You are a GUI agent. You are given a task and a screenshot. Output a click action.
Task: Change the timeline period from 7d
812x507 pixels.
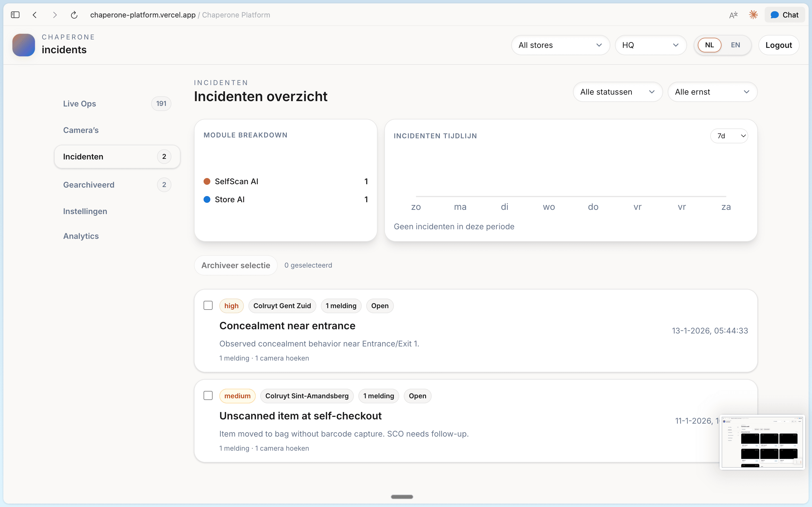[729, 135]
